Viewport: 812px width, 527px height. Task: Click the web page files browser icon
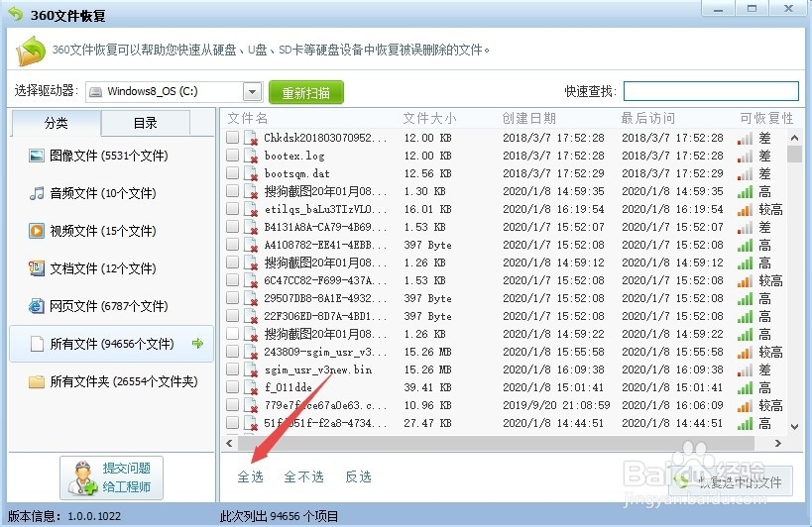37,306
